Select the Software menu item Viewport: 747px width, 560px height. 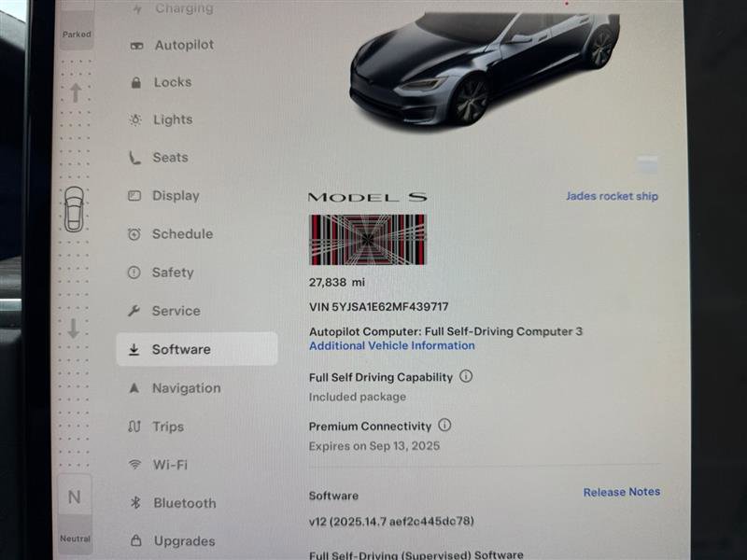pyautogui.click(x=197, y=349)
